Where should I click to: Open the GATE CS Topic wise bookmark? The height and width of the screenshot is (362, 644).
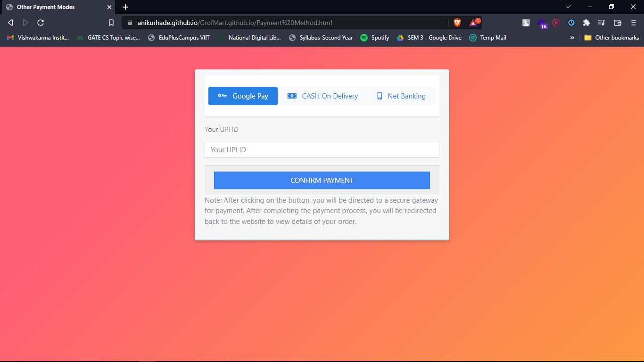point(108,38)
